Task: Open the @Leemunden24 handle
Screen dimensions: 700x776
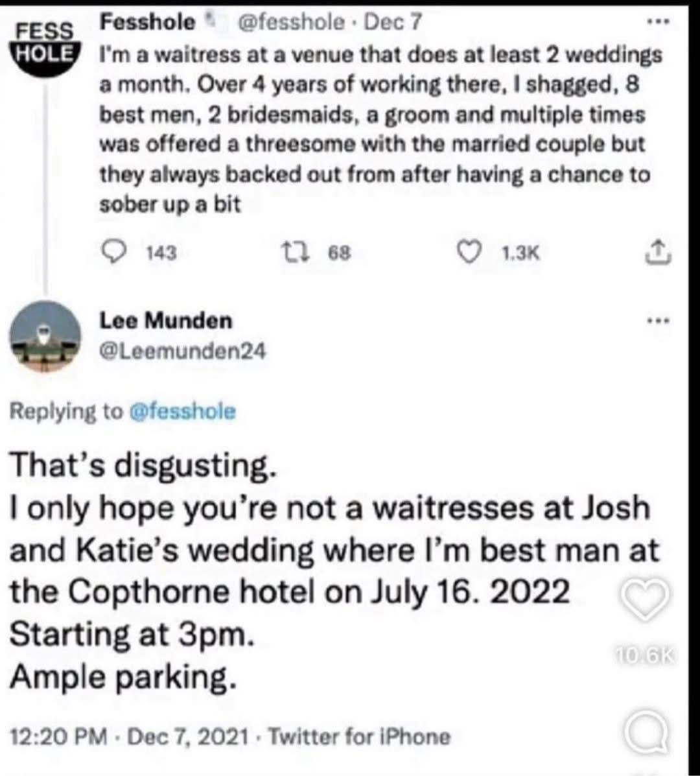Action: coord(182,351)
